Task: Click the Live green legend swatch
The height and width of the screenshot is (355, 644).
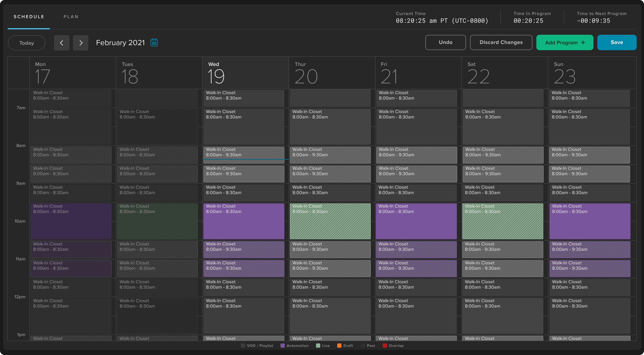Action: point(318,346)
